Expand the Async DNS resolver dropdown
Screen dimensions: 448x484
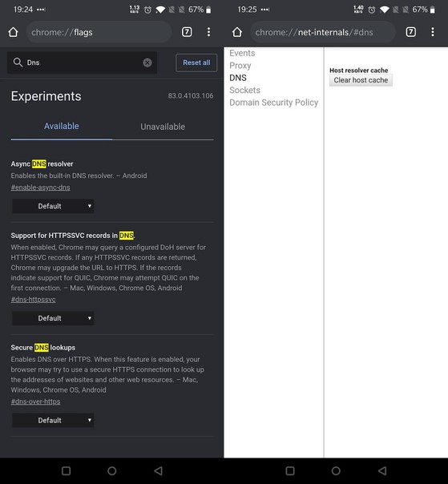[53, 206]
